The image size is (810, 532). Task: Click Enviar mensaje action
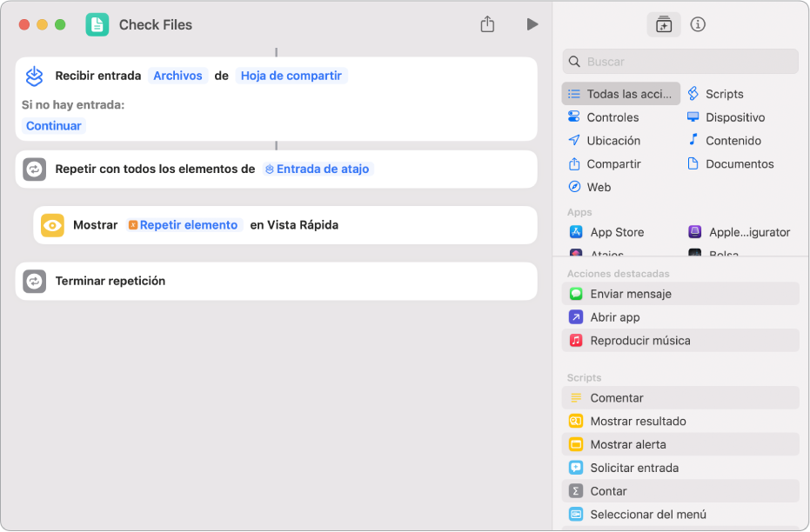click(630, 294)
